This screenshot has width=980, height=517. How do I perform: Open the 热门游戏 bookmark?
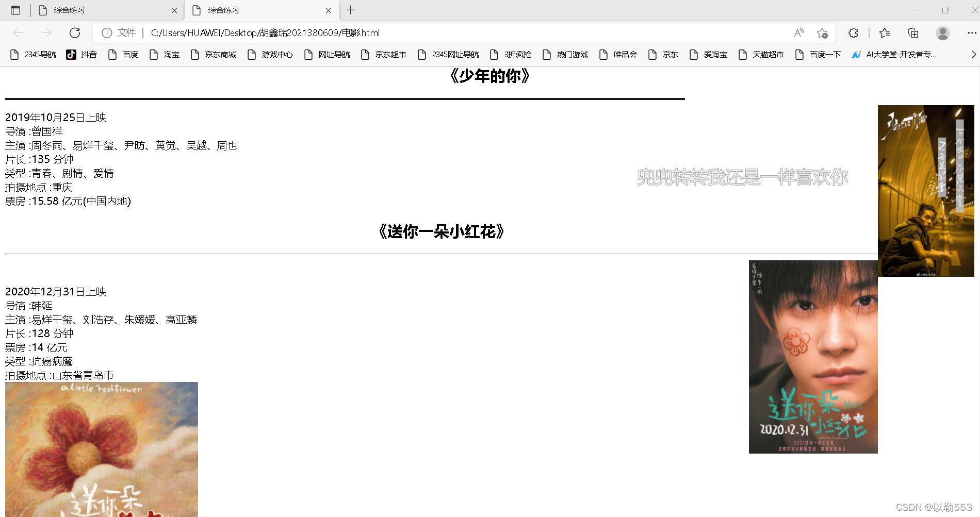(565, 55)
